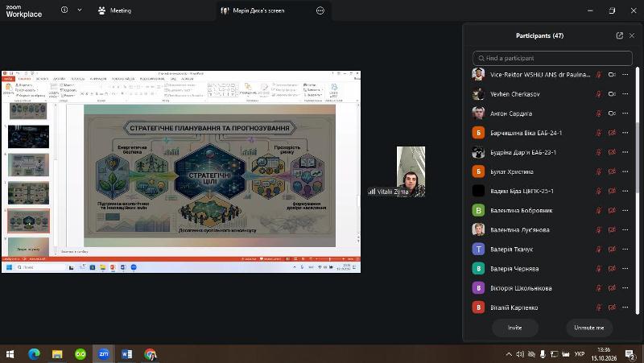Click the Unmute me button
The width and height of the screenshot is (644, 363).
(589, 328)
